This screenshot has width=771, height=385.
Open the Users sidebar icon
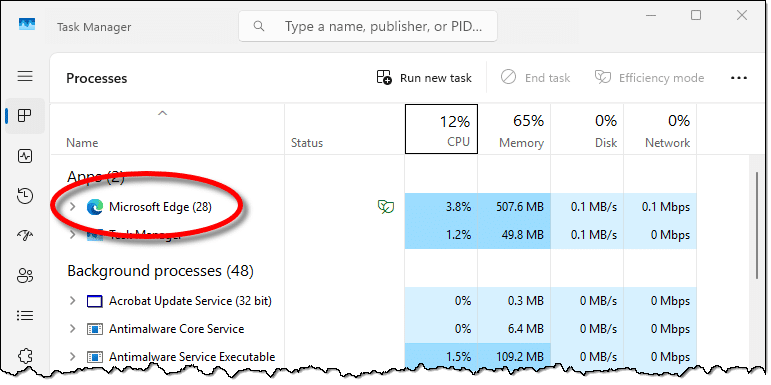[25, 276]
